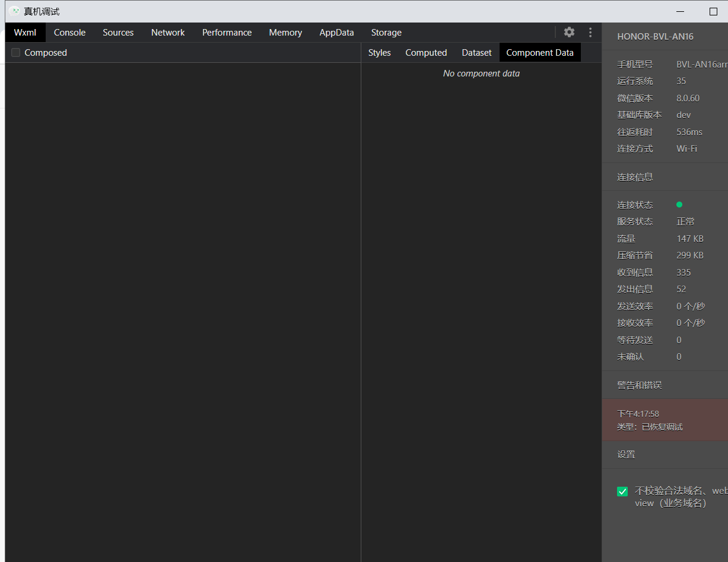
Task: Click the 真机调试 app logo icon
Action: point(14,11)
